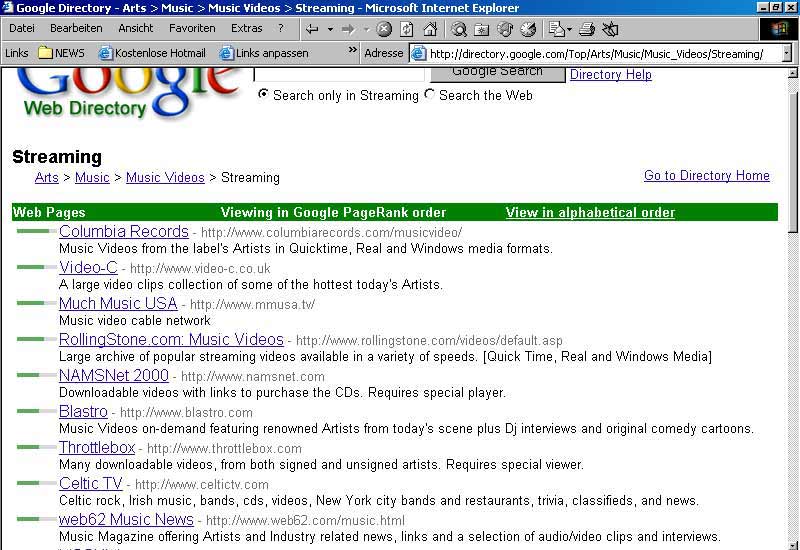Follow the Go to Directory Home link
The width and height of the screenshot is (800, 550).
click(707, 176)
